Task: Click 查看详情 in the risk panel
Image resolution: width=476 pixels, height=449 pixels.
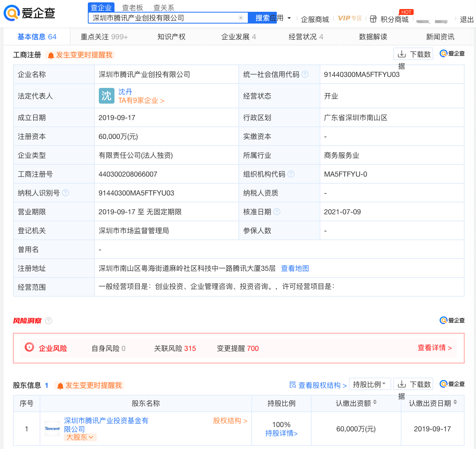Action: point(434,348)
